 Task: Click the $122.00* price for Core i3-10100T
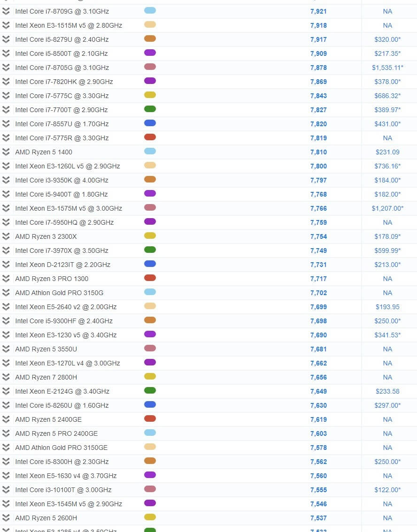(387, 490)
